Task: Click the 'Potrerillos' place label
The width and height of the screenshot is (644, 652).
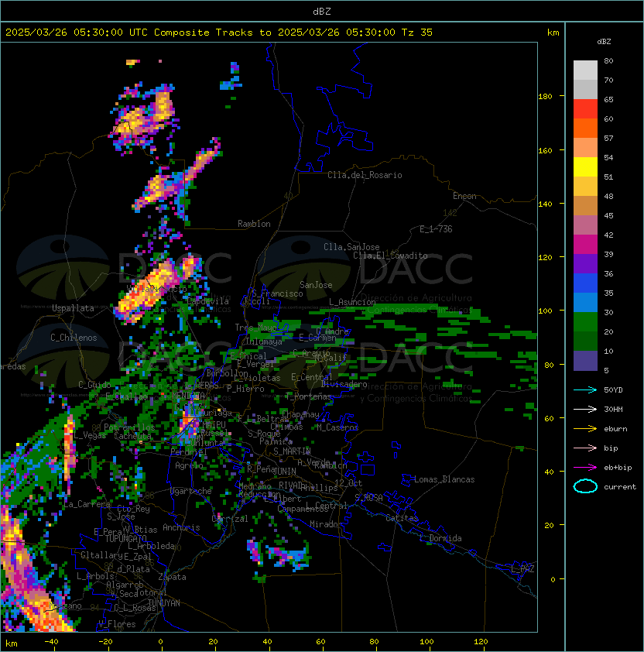Action: 129,427
